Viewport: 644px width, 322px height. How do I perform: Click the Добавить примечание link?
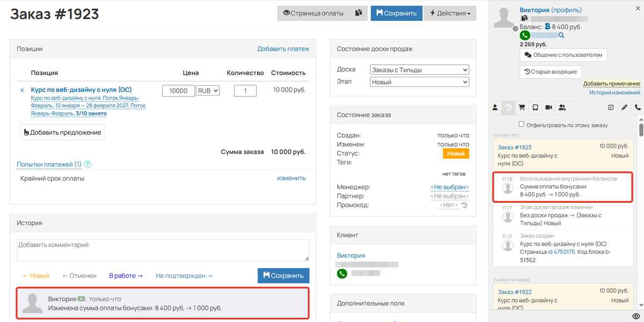612,84
